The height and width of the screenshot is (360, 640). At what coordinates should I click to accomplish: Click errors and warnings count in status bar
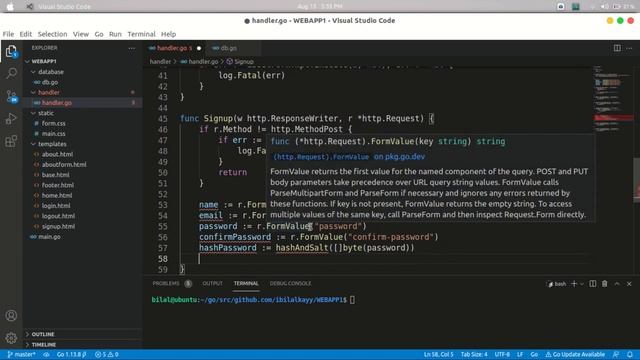tap(107, 354)
